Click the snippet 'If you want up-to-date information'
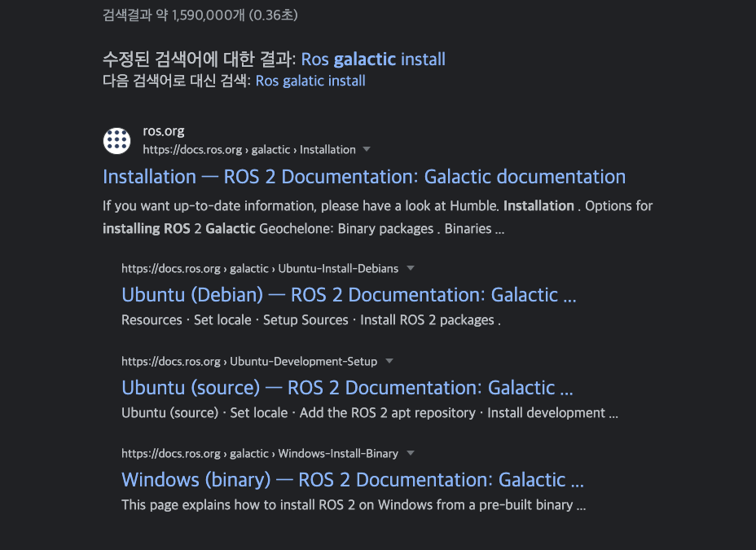 coord(209,206)
